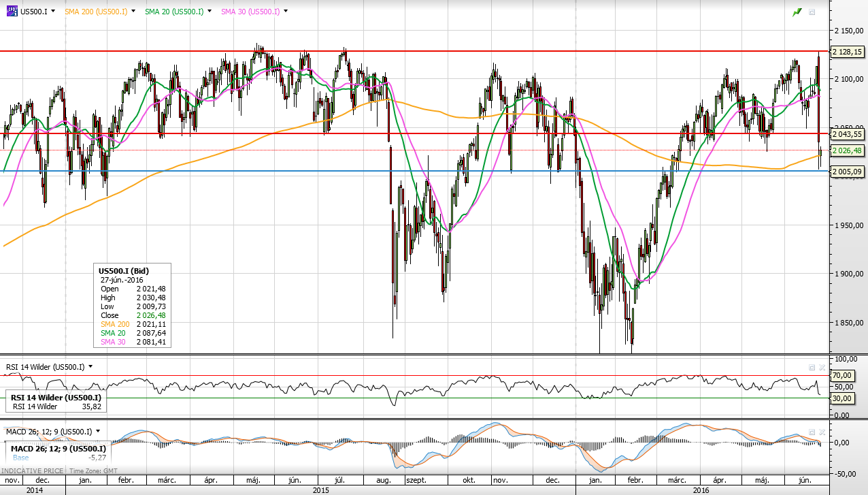Open the US500.I instrument dropdown
Screen dimensions: 868x495
coord(54,12)
